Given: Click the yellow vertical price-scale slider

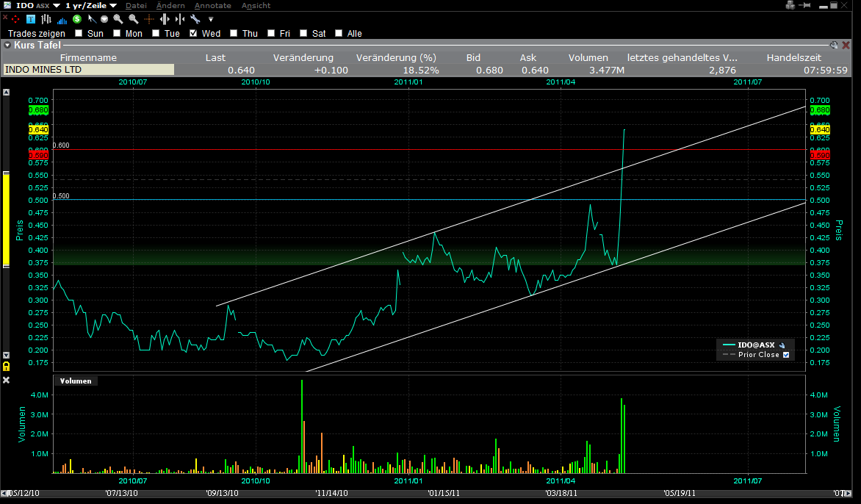Looking at the screenshot, I should [x=6, y=220].
